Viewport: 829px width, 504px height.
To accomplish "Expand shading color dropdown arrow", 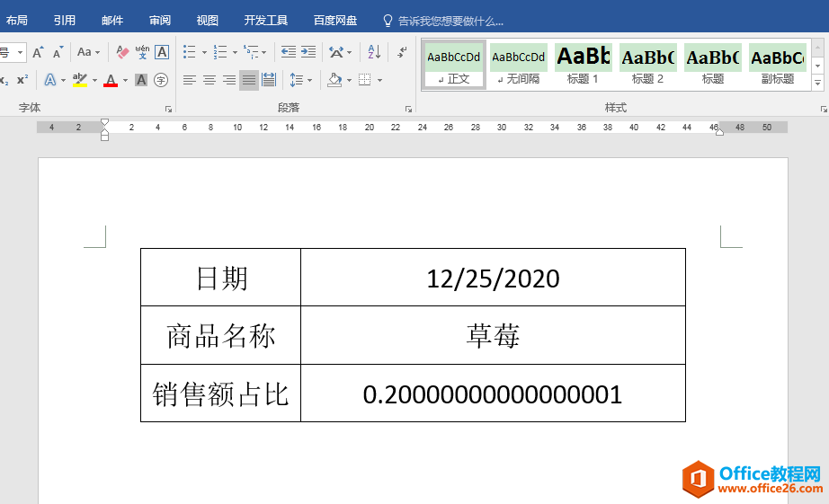I will tap(349, 80).
